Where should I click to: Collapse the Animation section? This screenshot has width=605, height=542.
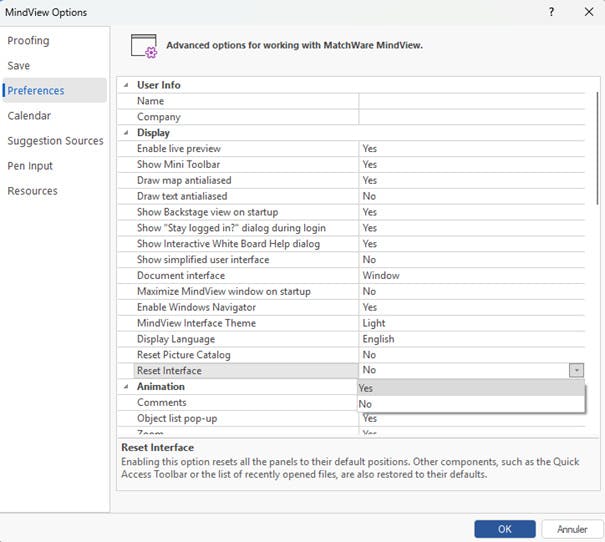click(x=127, y=387)
